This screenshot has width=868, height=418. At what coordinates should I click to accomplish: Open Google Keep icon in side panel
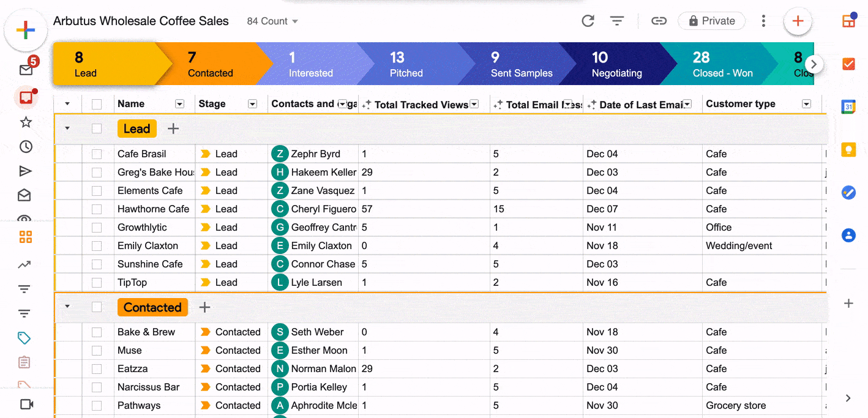coord(848,150)
